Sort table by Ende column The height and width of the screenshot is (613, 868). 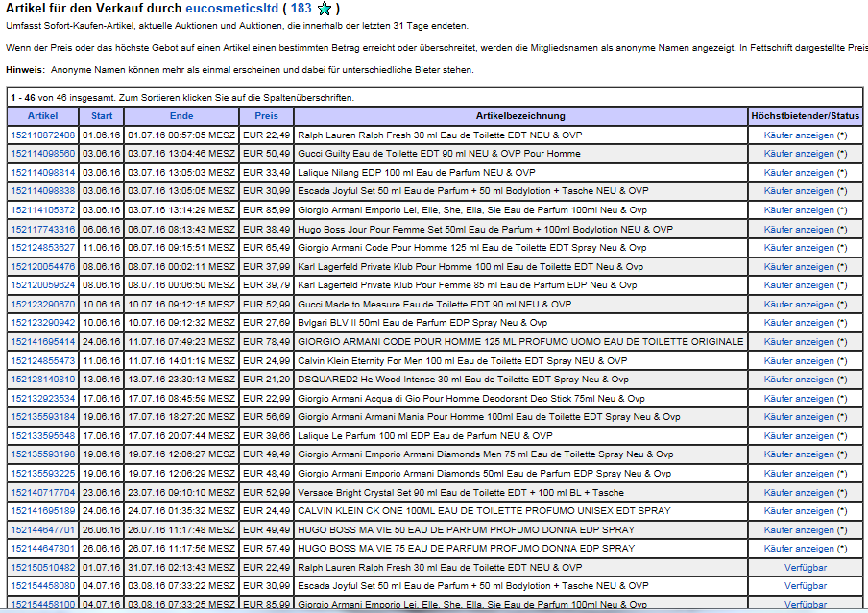pyautogui.click(x=181, y=115)
